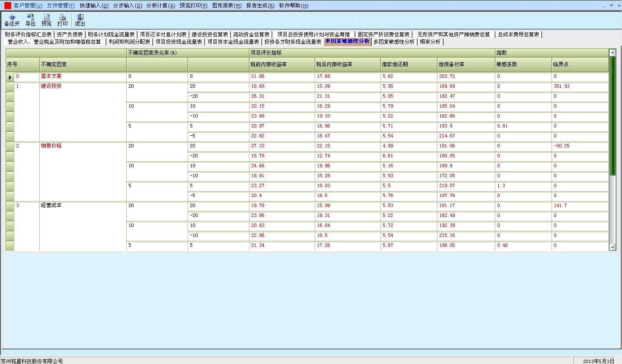Click the 不确定因素 column header

click(x=83, y=64)
